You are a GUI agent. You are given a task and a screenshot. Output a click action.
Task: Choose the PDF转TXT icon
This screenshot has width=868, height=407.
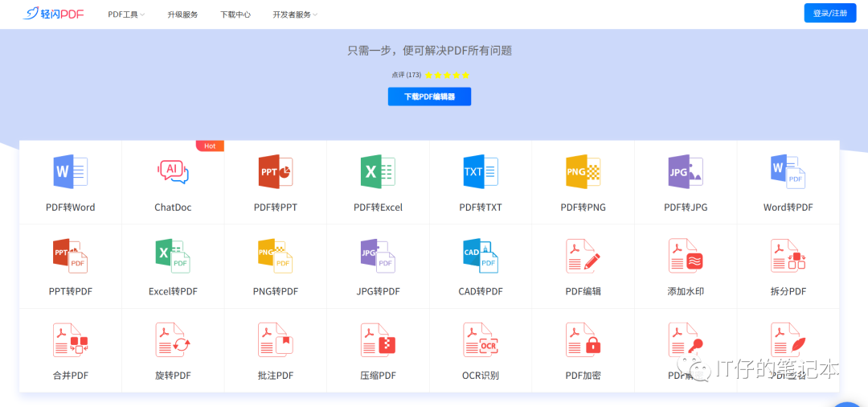click(481, 171)
